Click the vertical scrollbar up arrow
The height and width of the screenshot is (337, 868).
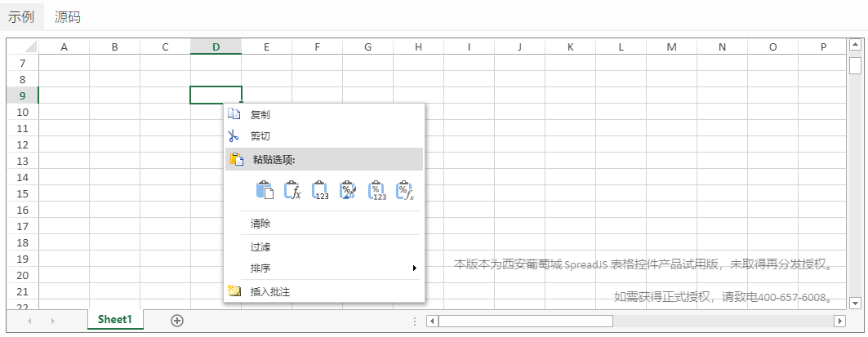point(855,44)
